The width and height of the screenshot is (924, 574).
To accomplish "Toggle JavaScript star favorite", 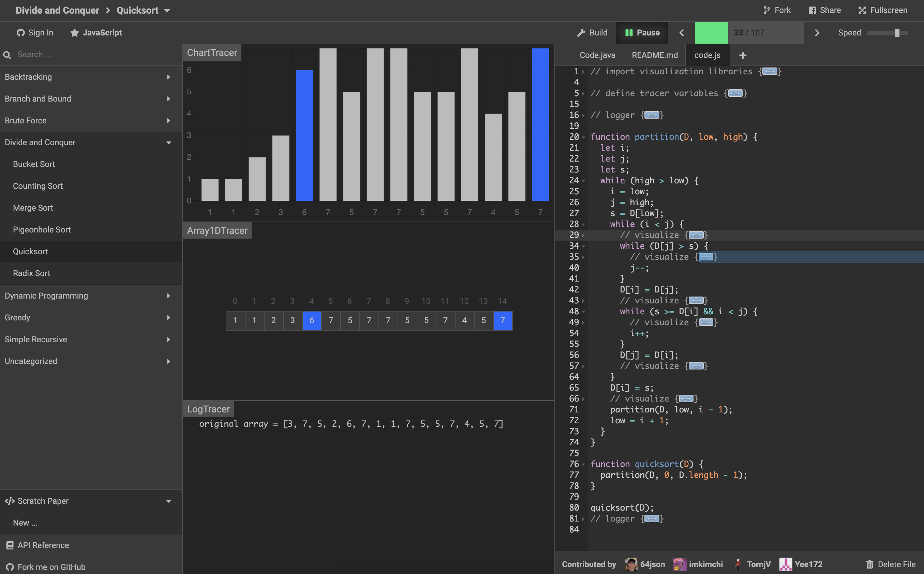I will 74,33.
